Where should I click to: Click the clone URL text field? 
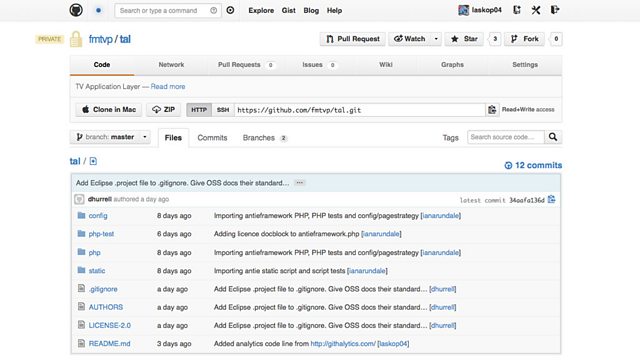(x=360, y=110)
